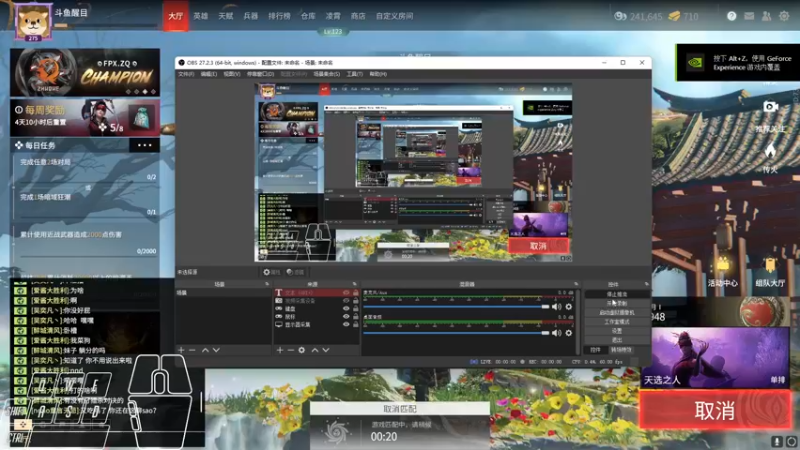Open 每周奖励 weekly reward panel

click(85, 118)
